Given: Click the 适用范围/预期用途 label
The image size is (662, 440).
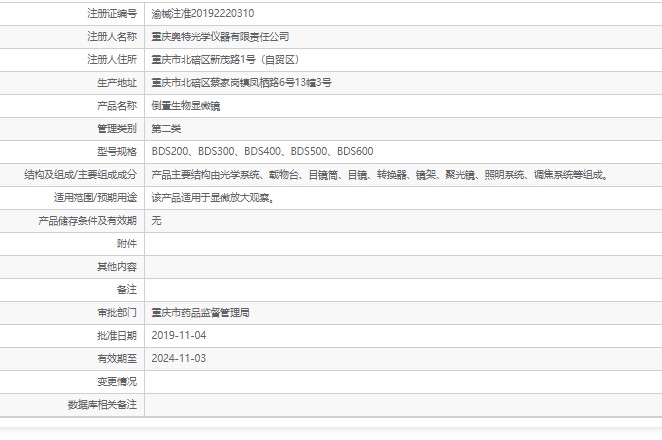Looking at the screenshot, I should pos(95,197).
